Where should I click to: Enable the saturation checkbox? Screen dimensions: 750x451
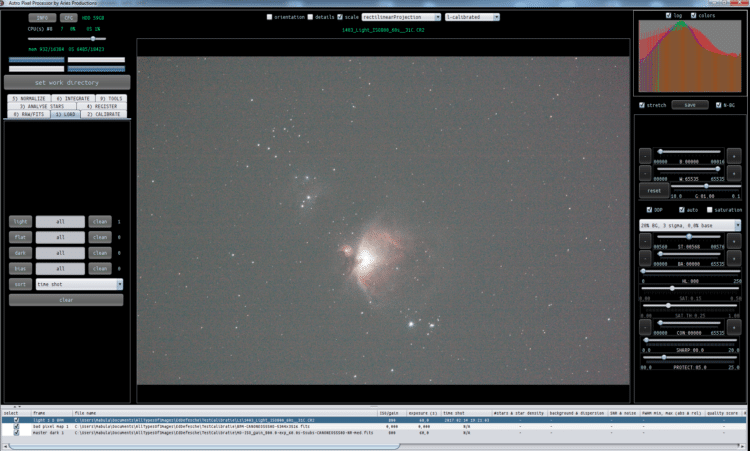click(709, 210)
